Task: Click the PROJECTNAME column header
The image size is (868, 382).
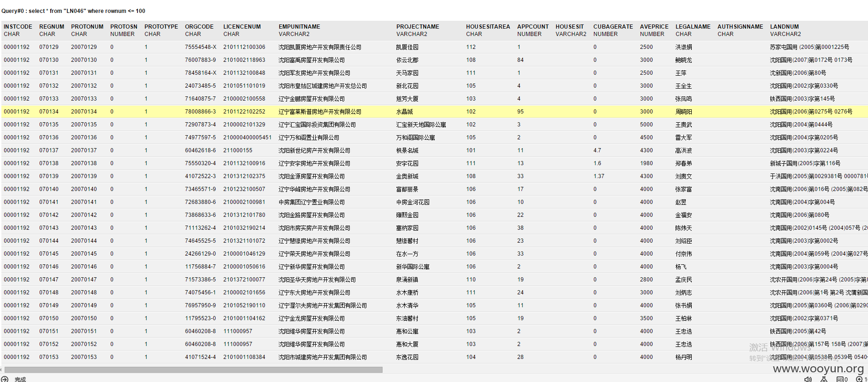Action: coord(418,27)
